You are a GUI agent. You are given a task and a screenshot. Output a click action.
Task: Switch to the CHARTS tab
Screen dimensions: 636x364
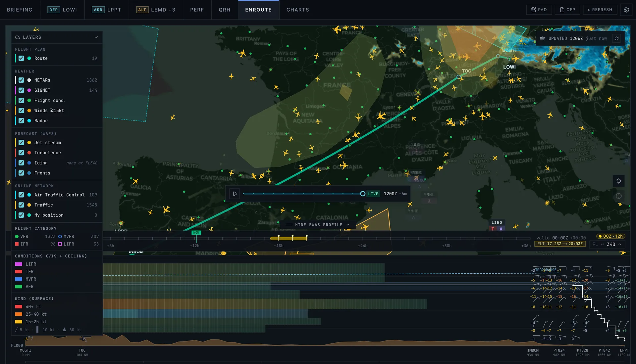298,10
